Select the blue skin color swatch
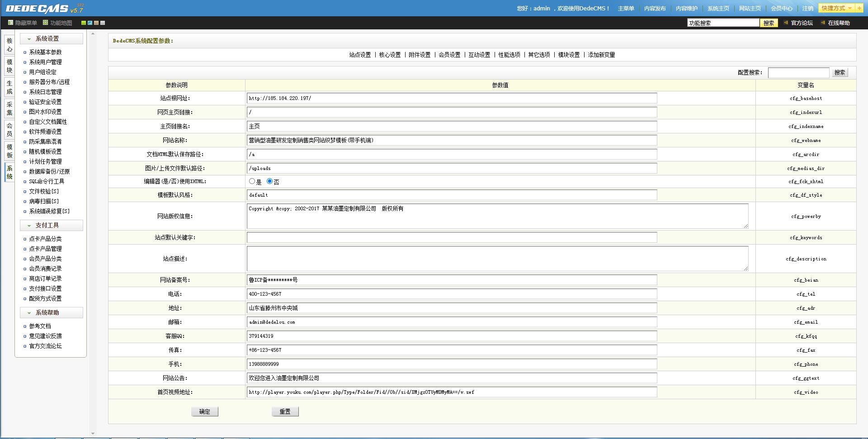The width and height of the screenshot is (868, 439). (x=90, y=23)
